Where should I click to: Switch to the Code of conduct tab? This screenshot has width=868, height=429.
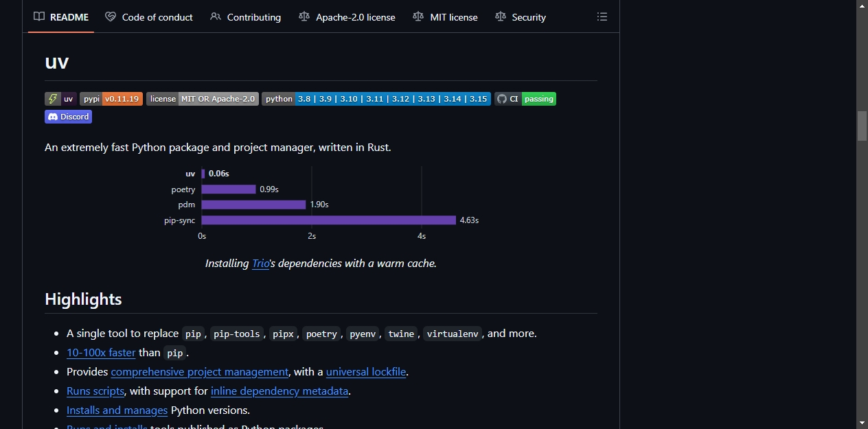pos(149,17)
